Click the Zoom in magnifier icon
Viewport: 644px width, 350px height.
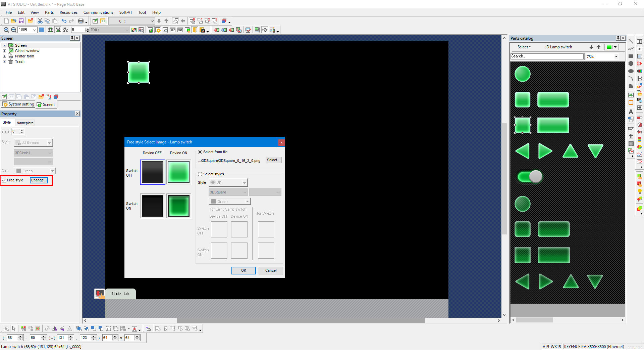6,30
